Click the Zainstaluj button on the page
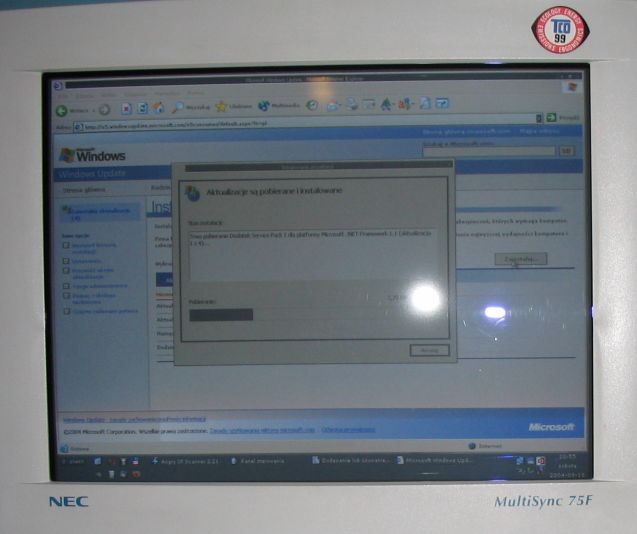 click(520, 259)
